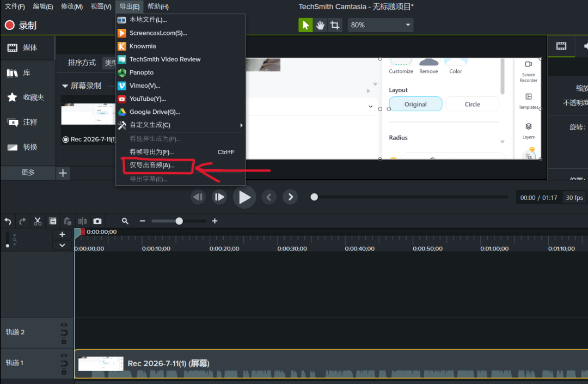Copy selection on timeline toolbar
Image resolution: width=588 pixels, height=384 pixels.
pyautogui.click(x=53, y=221)
